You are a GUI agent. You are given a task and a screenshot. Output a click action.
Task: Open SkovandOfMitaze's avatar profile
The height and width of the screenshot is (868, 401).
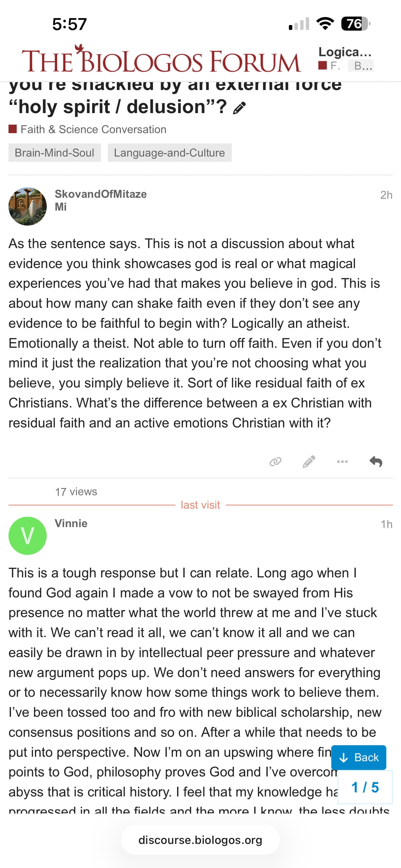coord(27,206)
